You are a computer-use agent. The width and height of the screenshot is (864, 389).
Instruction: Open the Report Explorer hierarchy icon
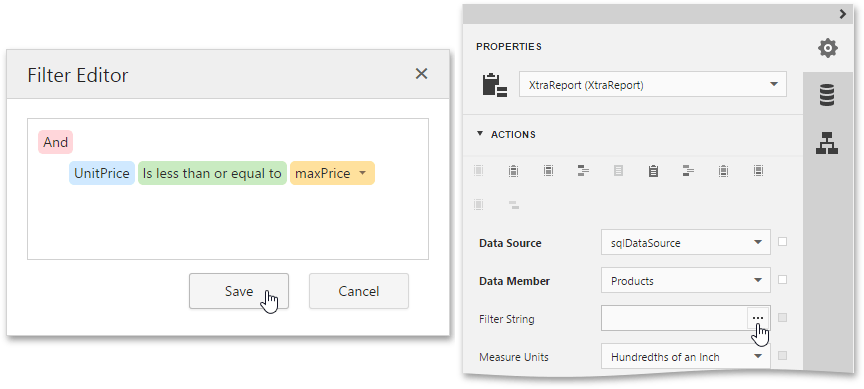pos(827,143)
